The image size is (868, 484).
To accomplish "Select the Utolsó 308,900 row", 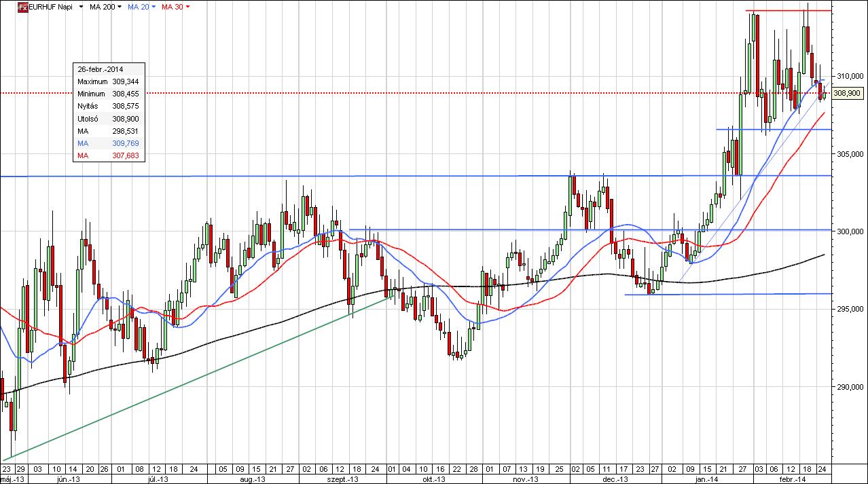I will click(x=109, y=119).
